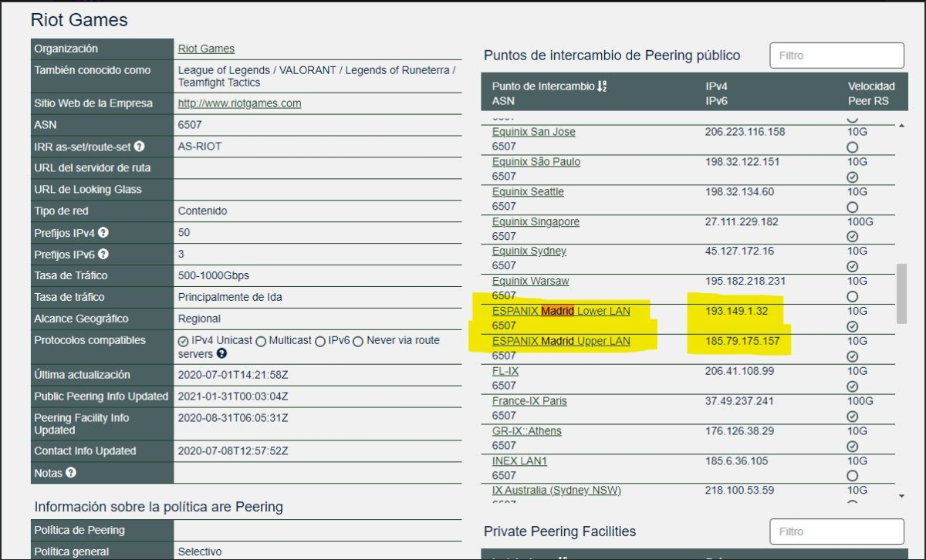Select the ASN value 6507 in details table
The width and height of the screenshot is (926, 560).
[190, 125]
